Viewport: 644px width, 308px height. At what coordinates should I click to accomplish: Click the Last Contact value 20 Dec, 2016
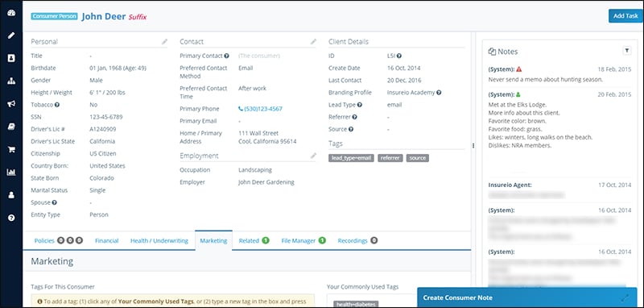pos(404,81)
